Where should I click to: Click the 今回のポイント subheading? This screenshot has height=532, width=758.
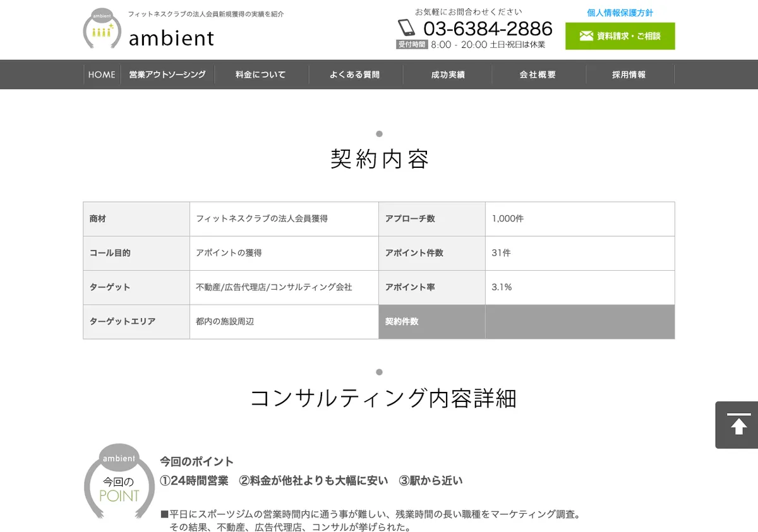point(196,461)
